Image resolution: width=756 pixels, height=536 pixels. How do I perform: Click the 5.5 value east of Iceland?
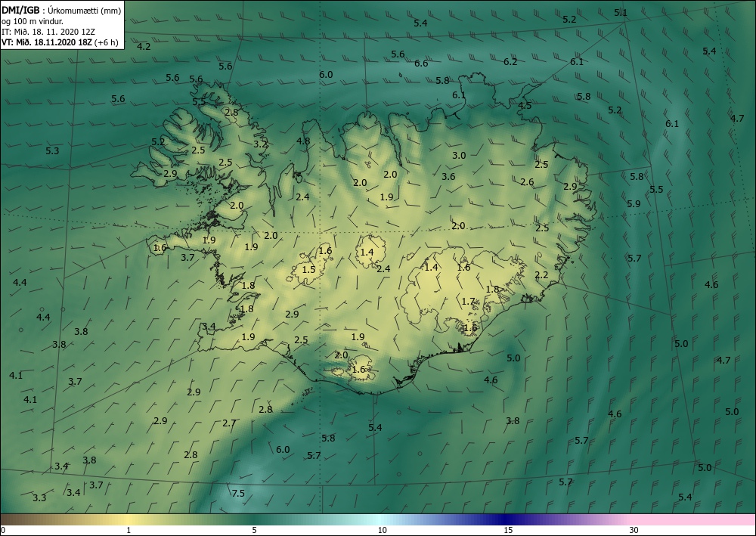[656, 190]
